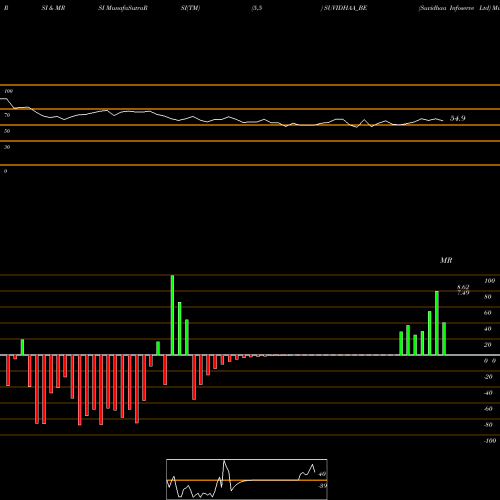Click the -100 label on MR axis
500x500 pixels.
pos(489,441)
